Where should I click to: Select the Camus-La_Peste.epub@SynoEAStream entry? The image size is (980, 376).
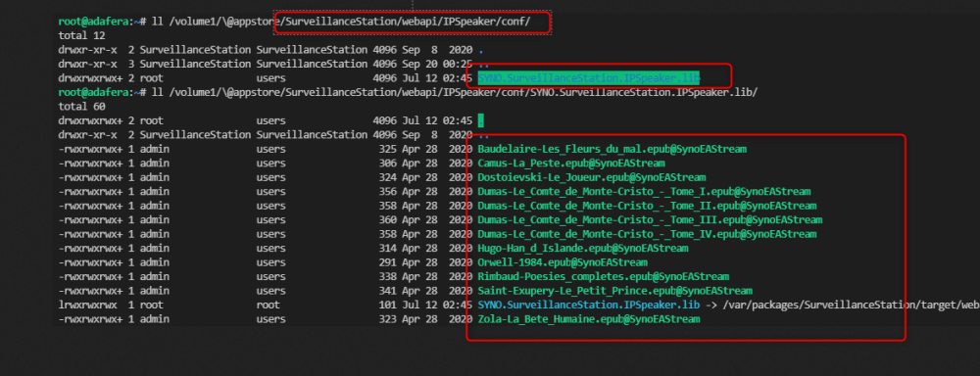pyautogui.click(x=571, y=164)
